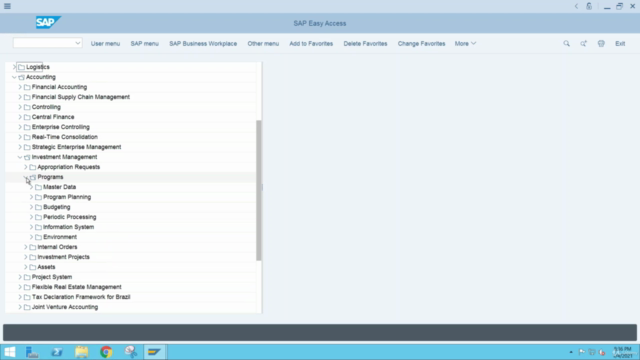
Task: Click the flag notification tray icon
Action: point(582,352)
